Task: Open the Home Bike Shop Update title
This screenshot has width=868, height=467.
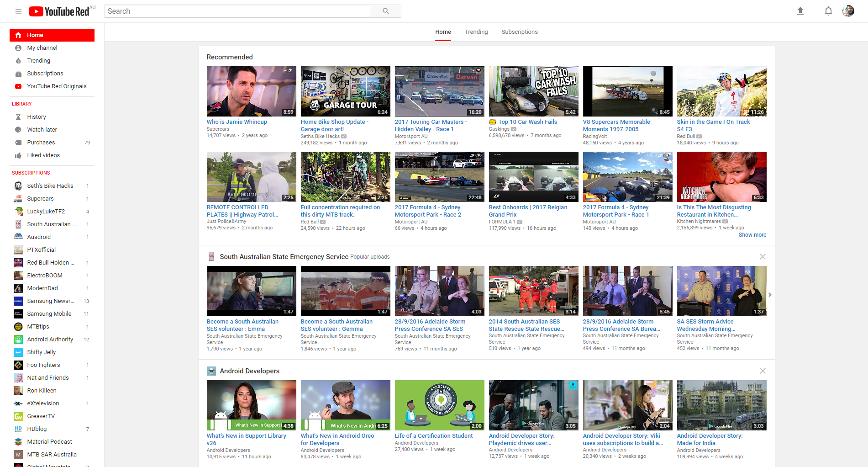Action: pyautogui.click(x=335, y=126)
